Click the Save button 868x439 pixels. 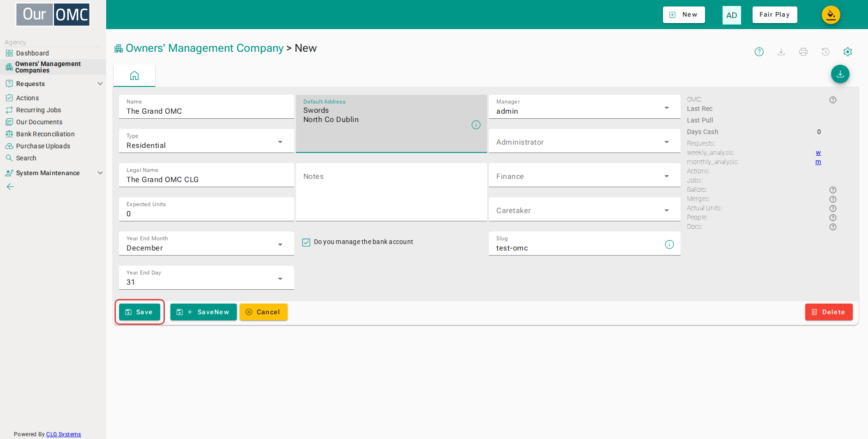139,312
